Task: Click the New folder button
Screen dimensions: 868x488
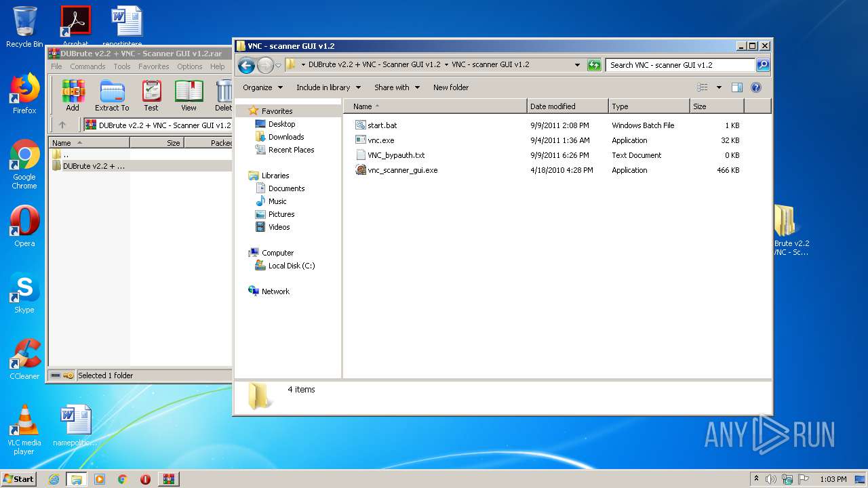Action: (x=451, y=87)
